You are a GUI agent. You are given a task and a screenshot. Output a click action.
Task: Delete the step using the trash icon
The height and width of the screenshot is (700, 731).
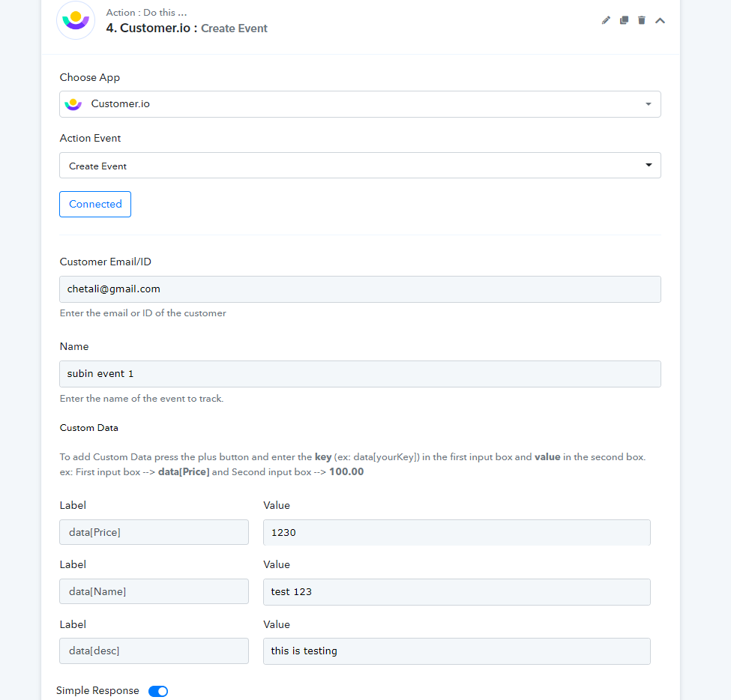click(x=642, y=20)
